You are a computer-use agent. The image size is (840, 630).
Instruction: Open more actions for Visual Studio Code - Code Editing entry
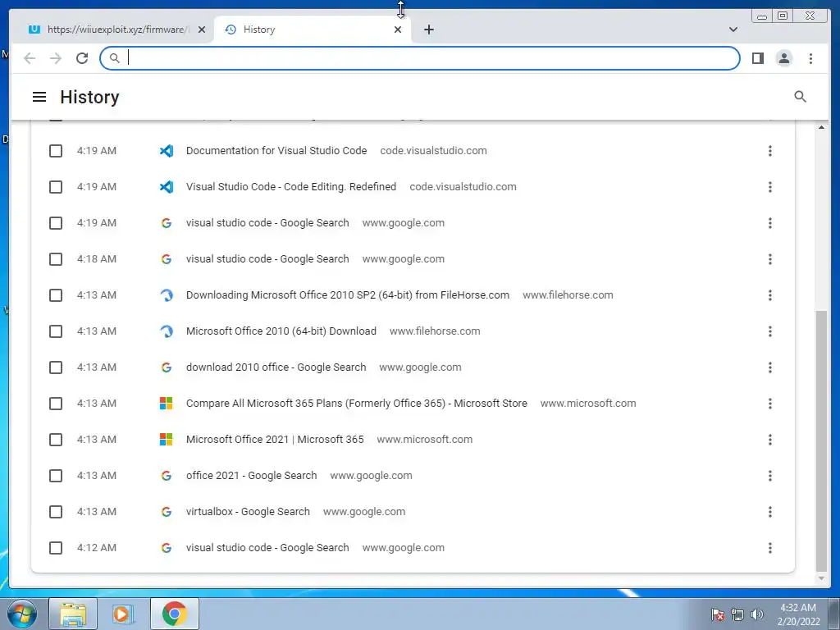tap(769, 187)
